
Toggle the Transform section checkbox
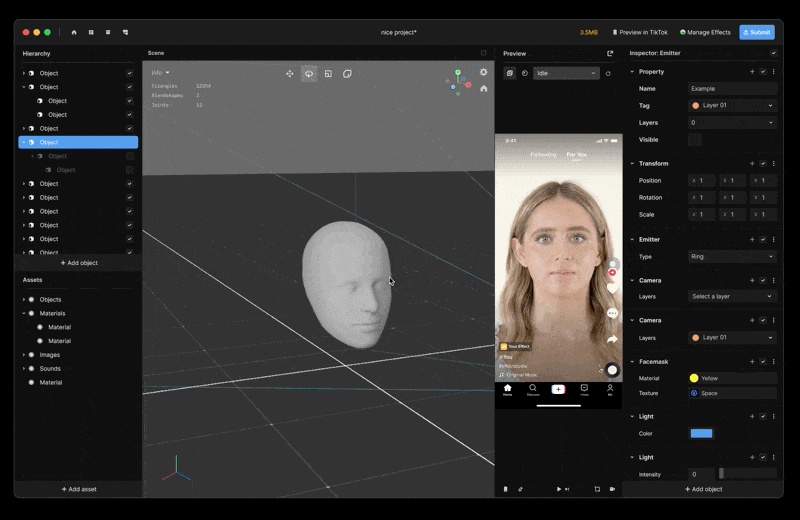click(763, 163)
